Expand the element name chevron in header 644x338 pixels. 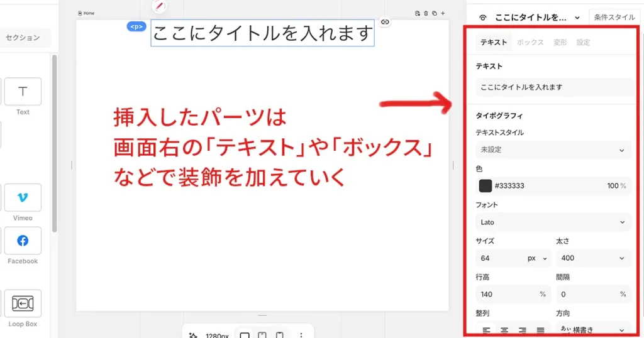577,18
